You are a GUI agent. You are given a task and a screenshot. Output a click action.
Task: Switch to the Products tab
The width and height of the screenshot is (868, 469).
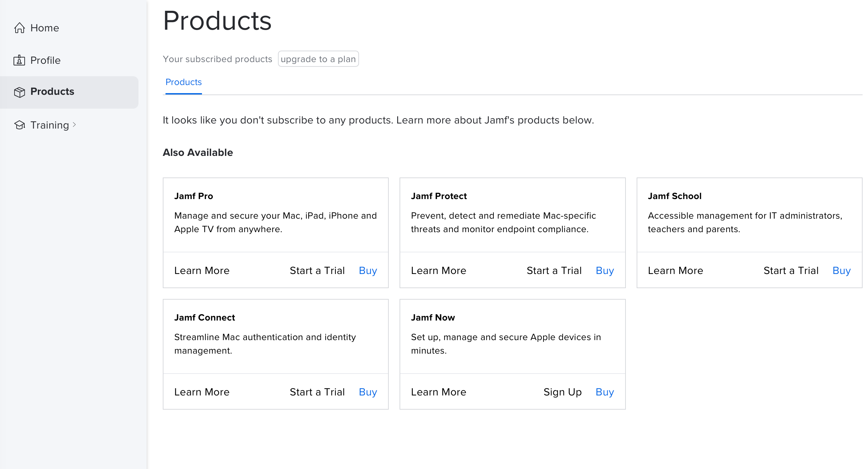(183, 82)
